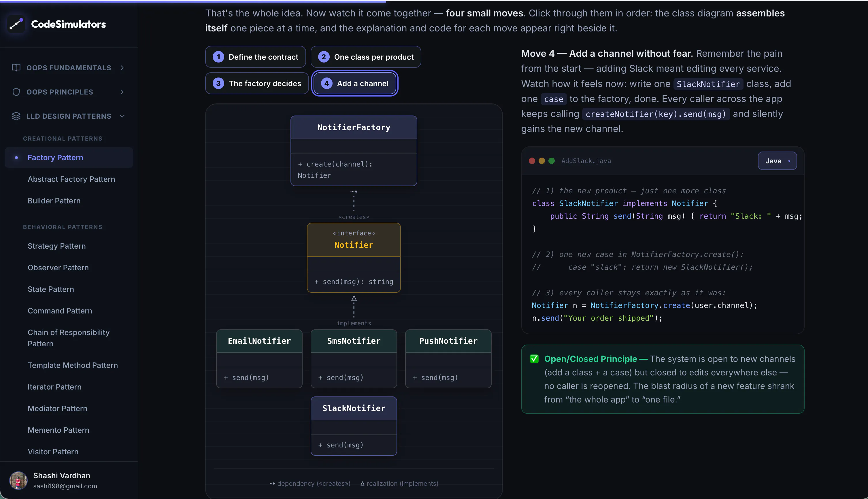The width and height of the screenshot is (868, 499).
Task: Open Mediator Pattern lesson
Action: pos(58,409)
